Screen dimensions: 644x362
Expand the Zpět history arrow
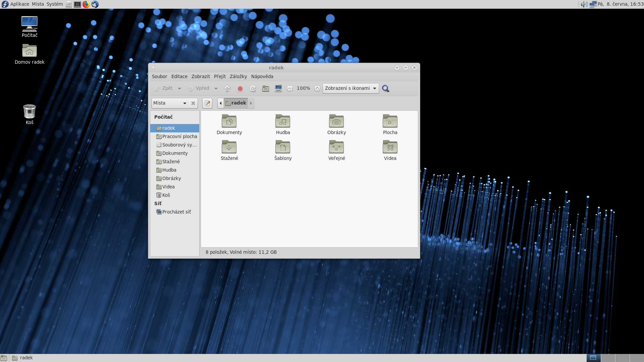tap(179, 88)
